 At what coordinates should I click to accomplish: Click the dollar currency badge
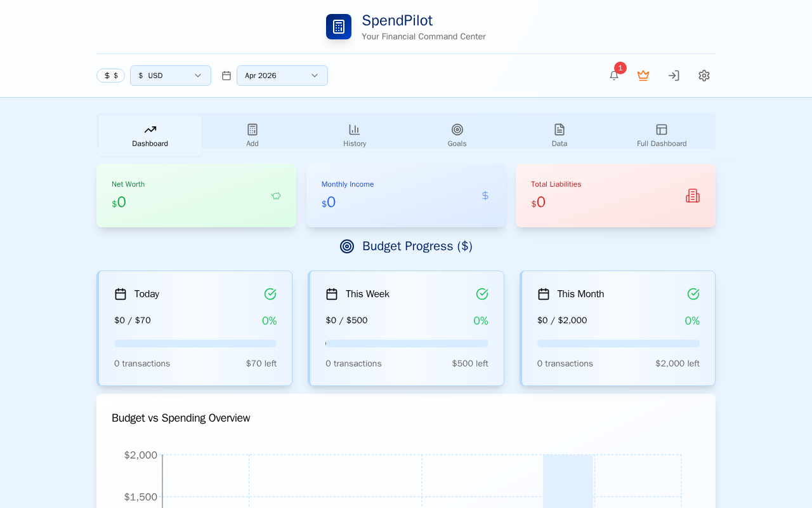click(110, 76)
